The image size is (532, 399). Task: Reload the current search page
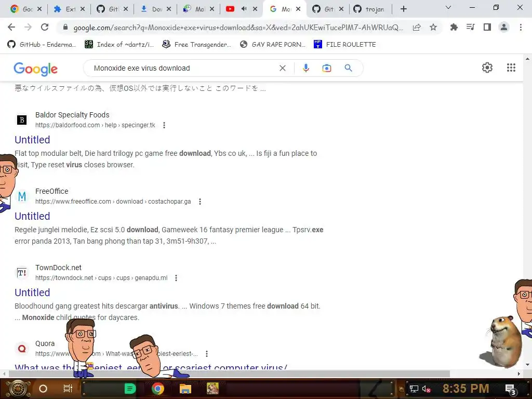pos(45,27)
